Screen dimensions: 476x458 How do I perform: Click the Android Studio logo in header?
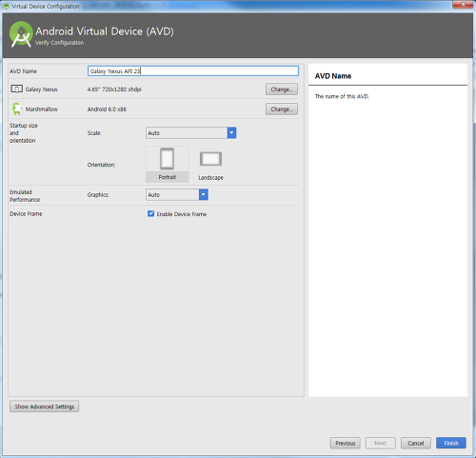pyautogui.click(x=21, y=34)
